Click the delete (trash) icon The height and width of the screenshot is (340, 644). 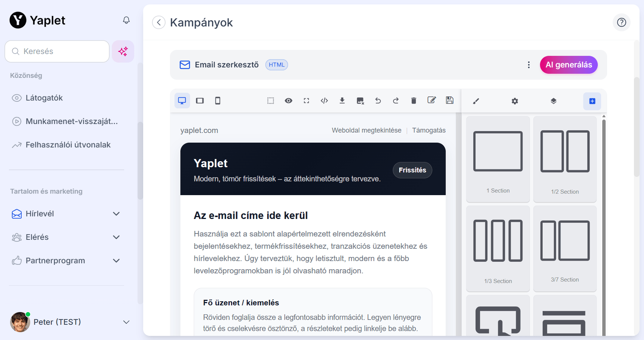[414, 101]
